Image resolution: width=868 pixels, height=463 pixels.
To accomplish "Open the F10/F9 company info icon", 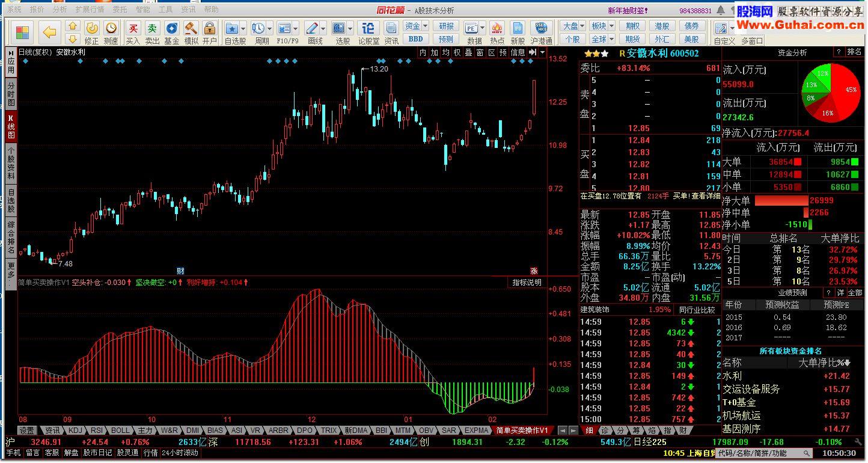I will pos(284,28).
